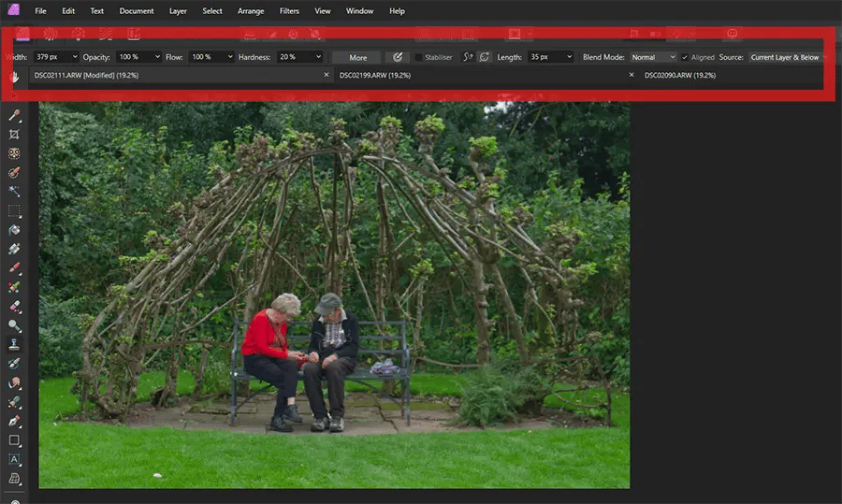This screenshot has width=842, height=504.
Task: Open the Filters menu
Action: pos(289,10)
